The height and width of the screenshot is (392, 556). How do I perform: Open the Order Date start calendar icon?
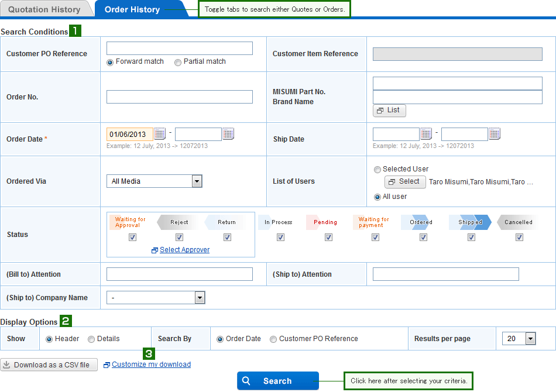pyautogui.click(x=160, y=134)
